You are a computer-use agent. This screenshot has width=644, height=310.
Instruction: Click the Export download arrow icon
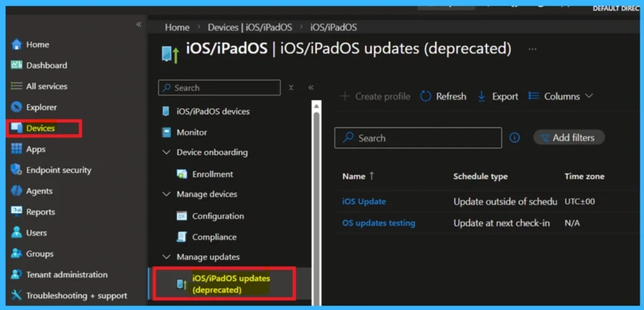pos(481,96)
